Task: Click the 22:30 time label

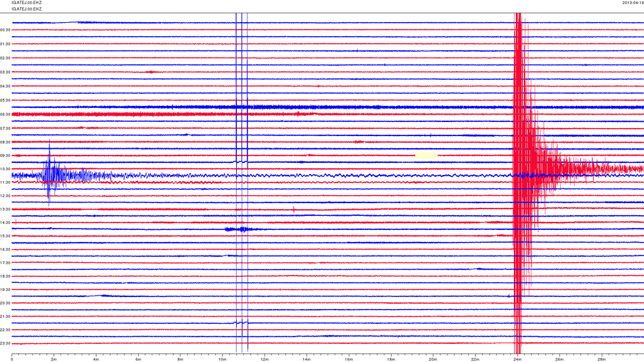Action: (x=5, y=330)
